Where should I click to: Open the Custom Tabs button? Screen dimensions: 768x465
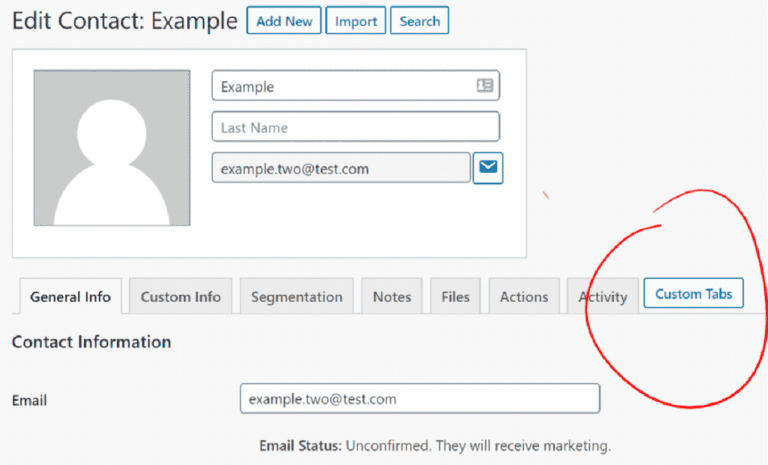click(x=694, y=294)
